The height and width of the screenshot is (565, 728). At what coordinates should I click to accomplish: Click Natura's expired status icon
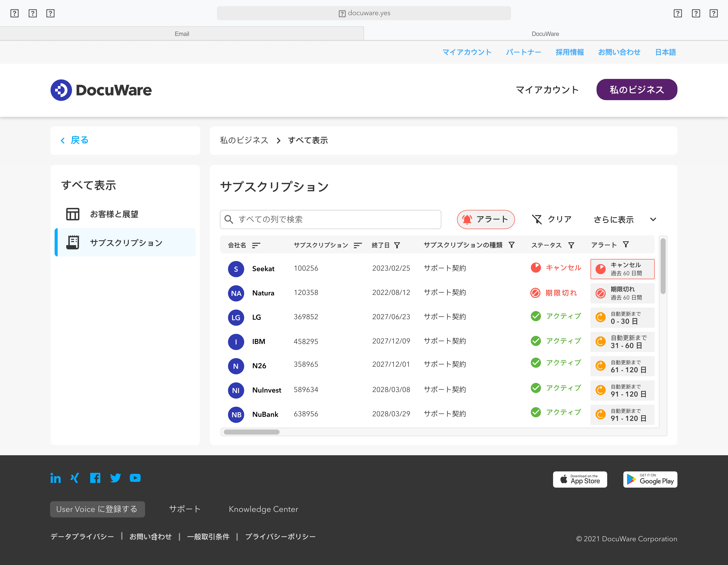[x=535, y=293]
